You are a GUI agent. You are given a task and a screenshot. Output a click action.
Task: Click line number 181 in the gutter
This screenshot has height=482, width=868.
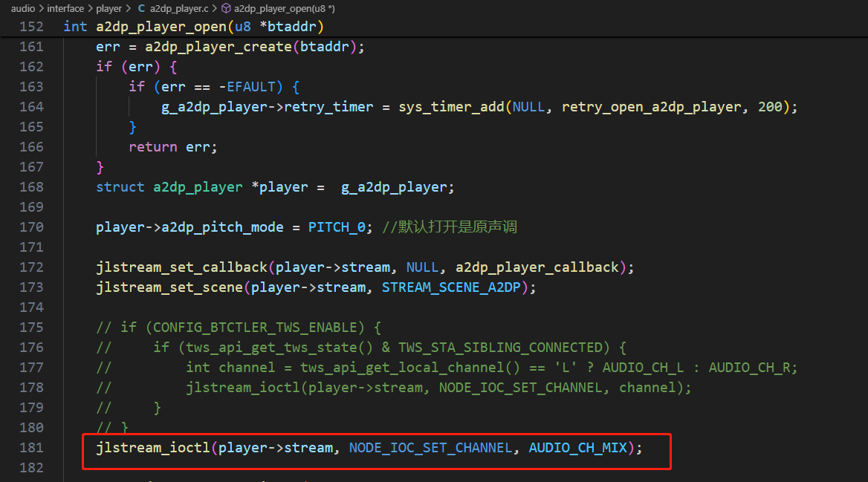(31, 448)
